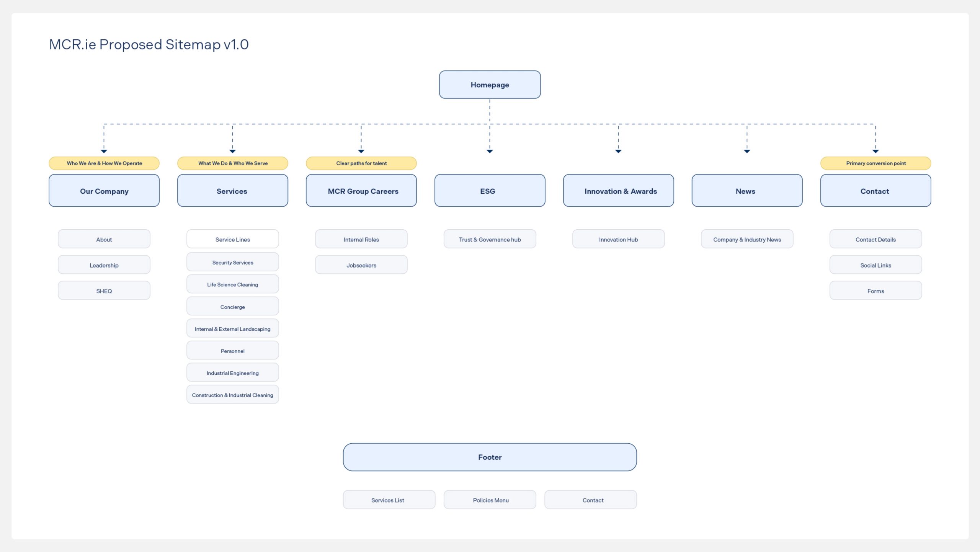The width and height of the screenshot is (980, 552).
Task: Select 'Who We Are & How We Operate' tag
Action: (x=104, y=163)
